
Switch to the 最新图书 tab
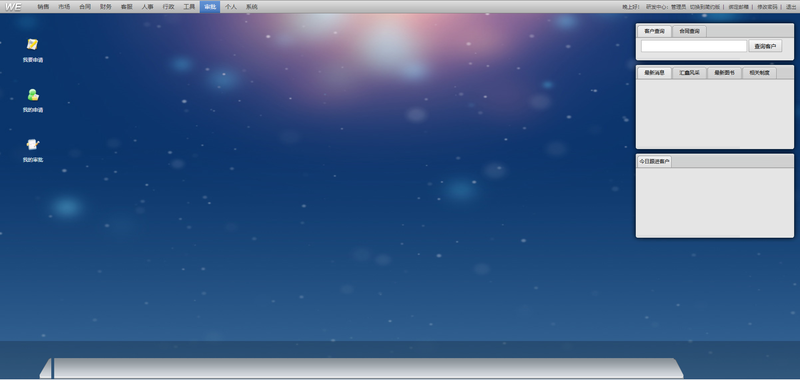pyautogui.click(x=724, y=73)
